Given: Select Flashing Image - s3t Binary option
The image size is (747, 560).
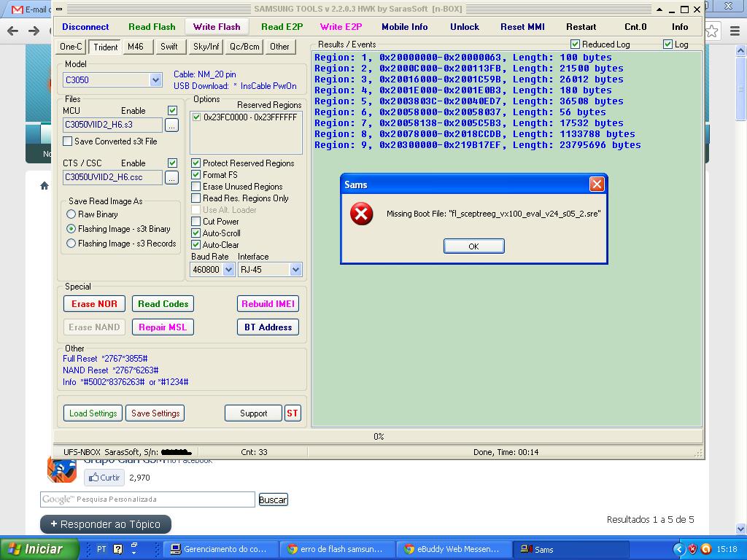Looking at the screenshot, I should [x=71, y=229].
